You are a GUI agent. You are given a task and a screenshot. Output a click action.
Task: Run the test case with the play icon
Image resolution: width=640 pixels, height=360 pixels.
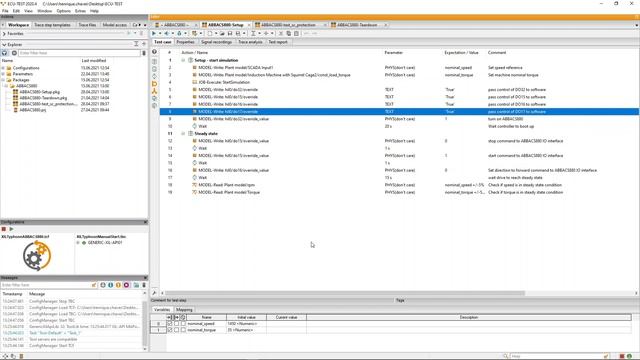pyautogui.click(x=154, y=33)
